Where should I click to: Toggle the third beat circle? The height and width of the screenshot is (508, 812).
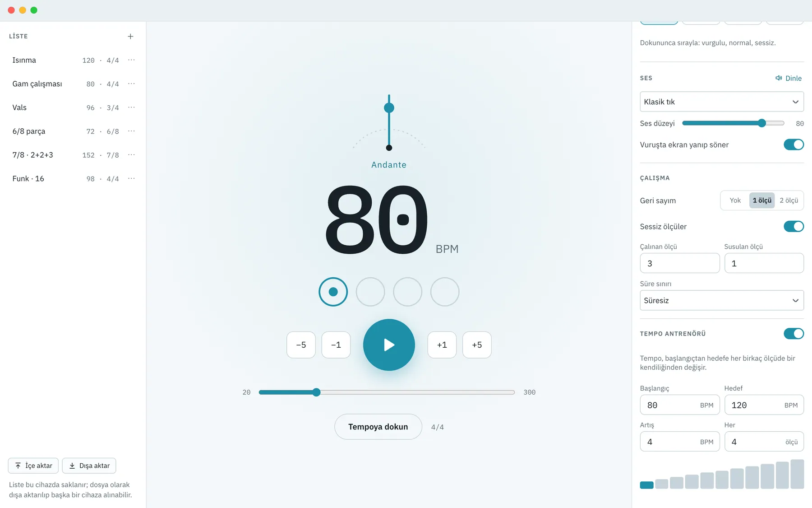408,292
